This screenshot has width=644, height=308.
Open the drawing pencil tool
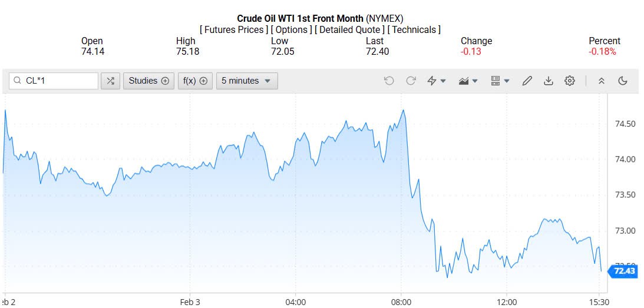[x=527, y=81]
